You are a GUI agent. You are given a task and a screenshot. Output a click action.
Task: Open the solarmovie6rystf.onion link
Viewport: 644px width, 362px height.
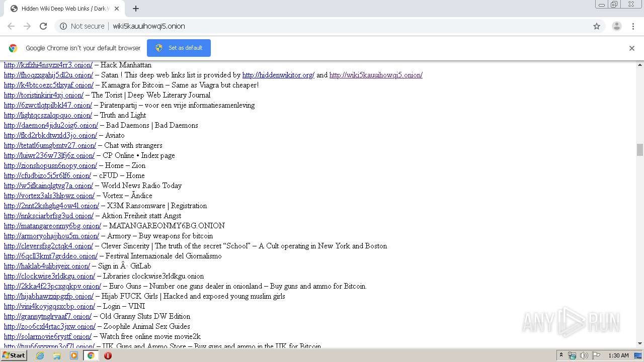coord(48,336)
